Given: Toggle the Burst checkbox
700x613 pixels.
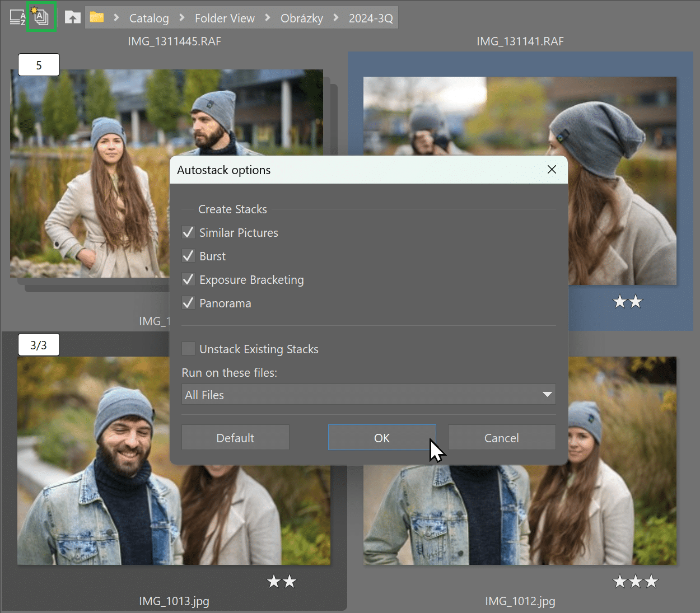Looking at the screenshot, I should [x=189, y=256].
